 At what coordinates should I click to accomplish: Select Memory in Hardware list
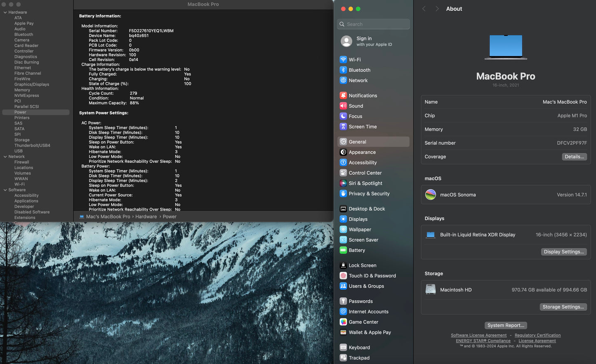pos(22,90)
